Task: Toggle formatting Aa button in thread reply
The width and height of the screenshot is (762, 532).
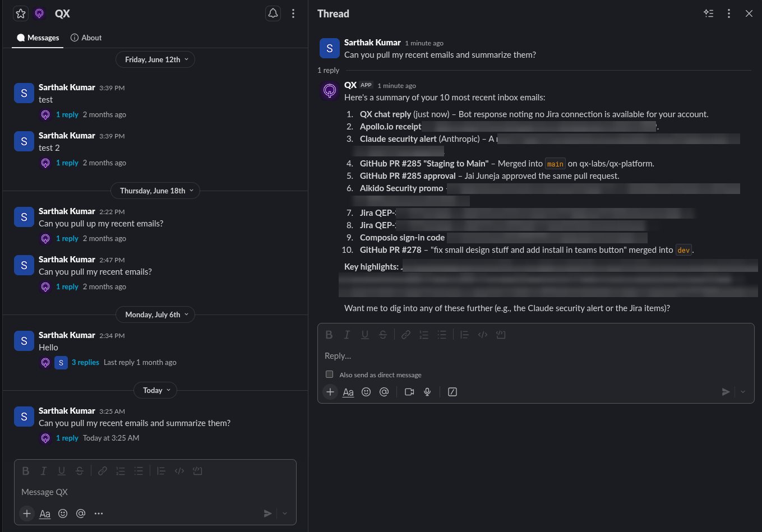Action: [348, 392]
